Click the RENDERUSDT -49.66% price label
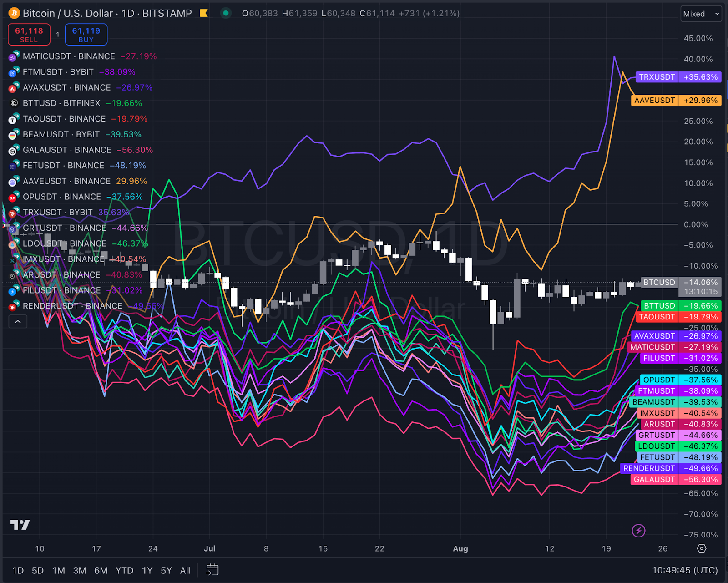The image size is (728, 583). point(671,468)
